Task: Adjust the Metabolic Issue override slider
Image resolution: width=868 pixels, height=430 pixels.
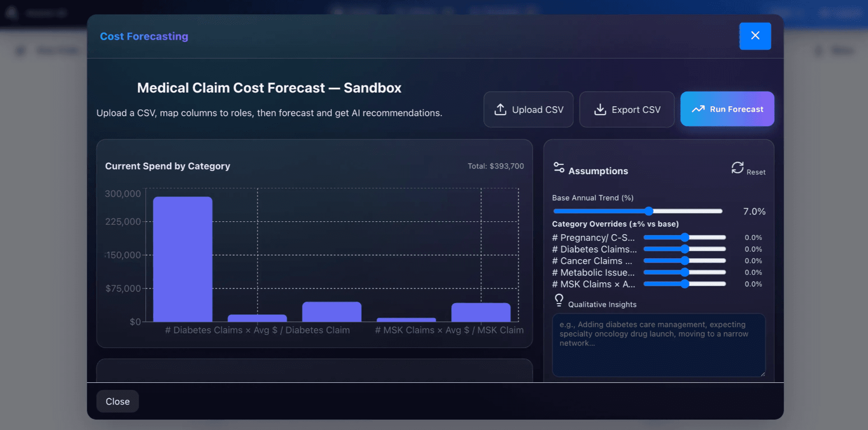Action: click(x=685, y=272)
